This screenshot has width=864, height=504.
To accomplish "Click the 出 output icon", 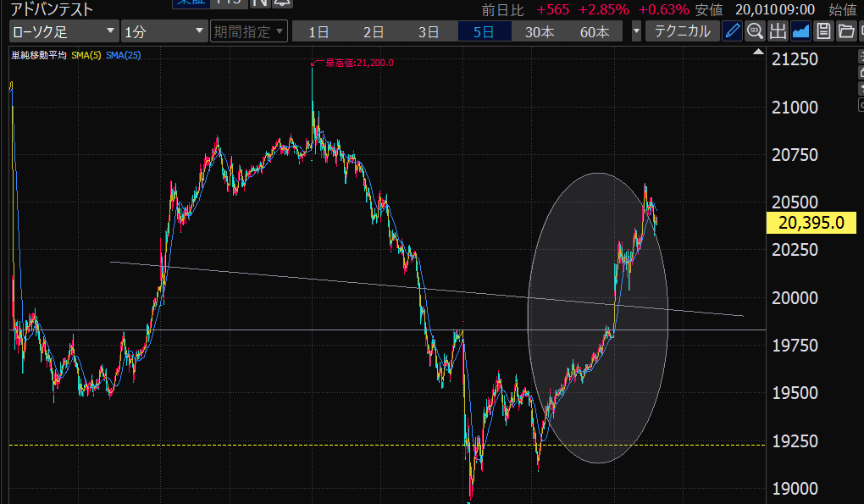I will click(778, 32).
